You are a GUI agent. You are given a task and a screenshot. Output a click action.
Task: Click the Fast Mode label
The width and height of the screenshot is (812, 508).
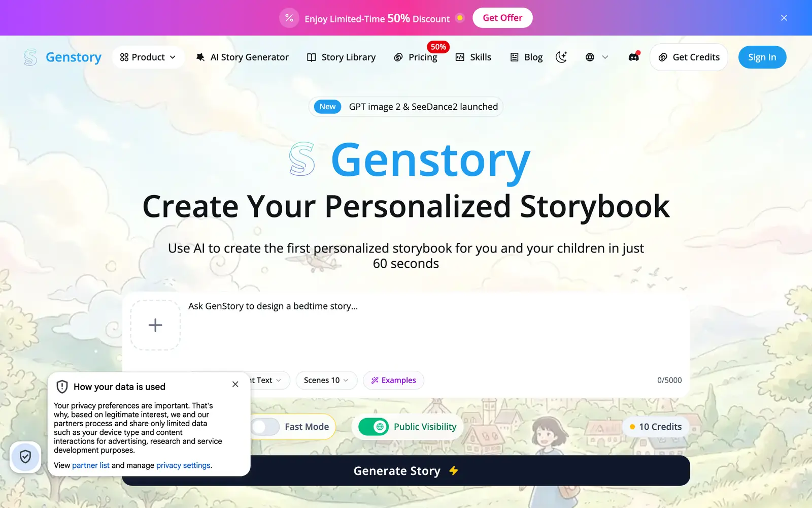pos(307,427)
